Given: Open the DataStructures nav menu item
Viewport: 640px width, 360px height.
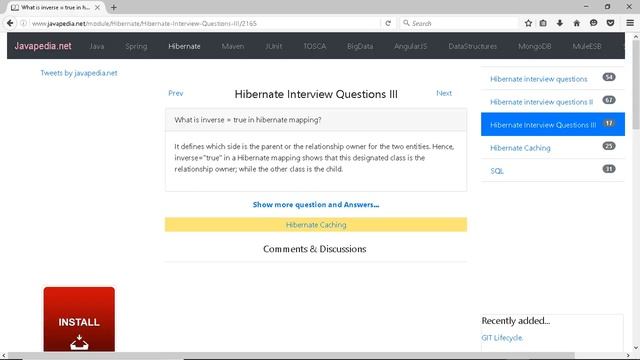Looking at the screenshot, I should (473, 46).
